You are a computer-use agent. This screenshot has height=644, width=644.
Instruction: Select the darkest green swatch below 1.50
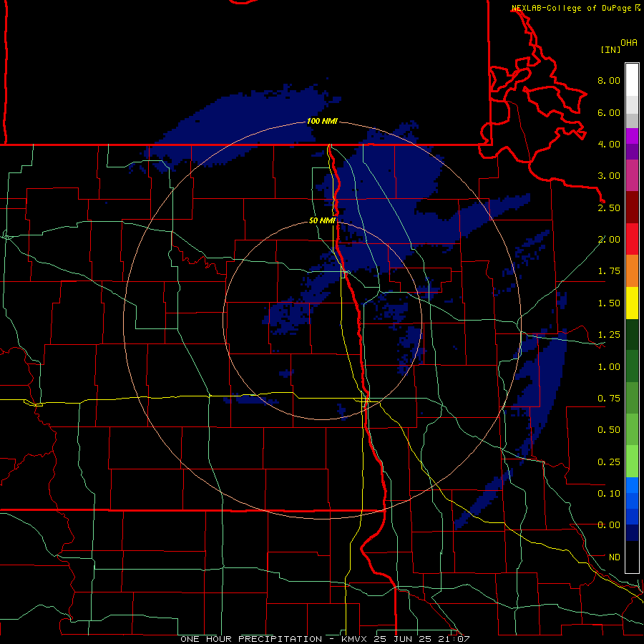632,334
